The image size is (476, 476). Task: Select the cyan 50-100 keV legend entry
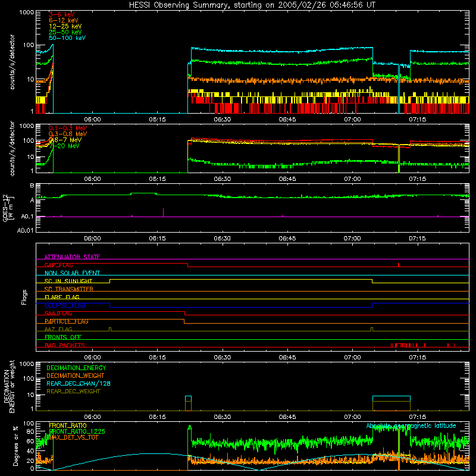pyautogui.click(x=67, y=38)
